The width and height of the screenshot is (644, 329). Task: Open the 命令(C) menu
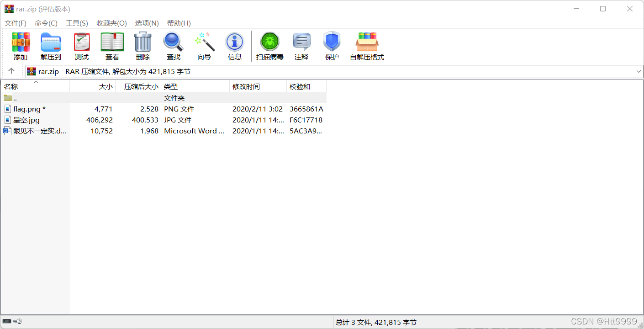(46, 23)
